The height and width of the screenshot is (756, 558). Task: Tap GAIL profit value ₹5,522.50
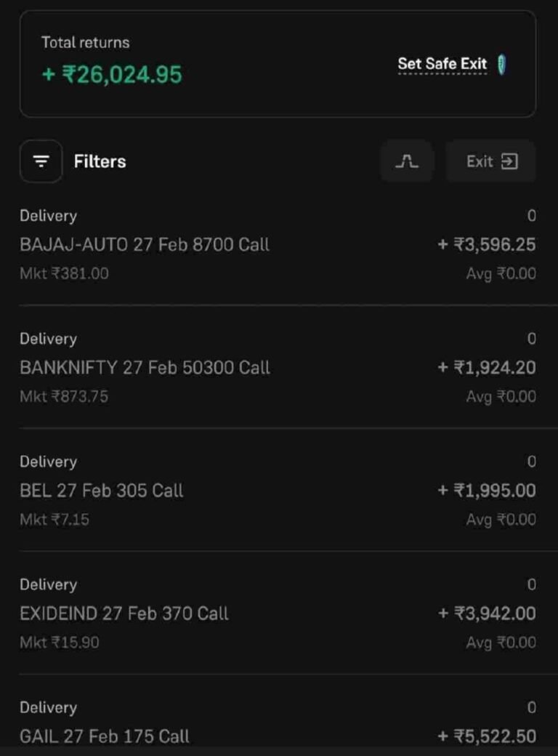[x=487, y=736]
